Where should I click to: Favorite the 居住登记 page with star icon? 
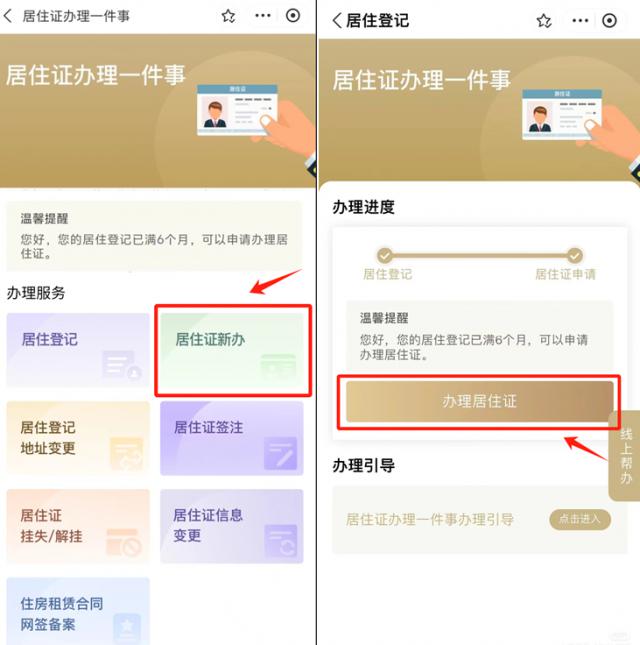pyautogui.click(x=544, y=21)
